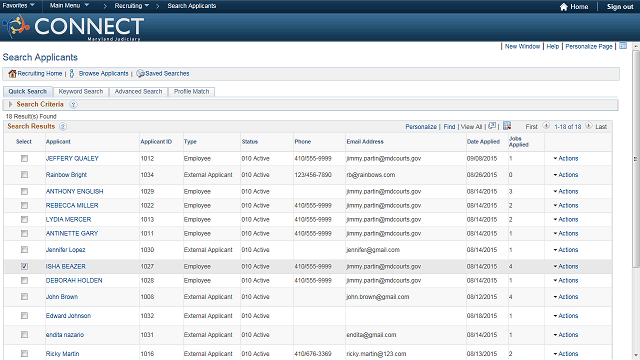This screenshot has height=360, width=640.
Task: Click the Home house icon
Action: pyautogui.click(x=564, y=7)
